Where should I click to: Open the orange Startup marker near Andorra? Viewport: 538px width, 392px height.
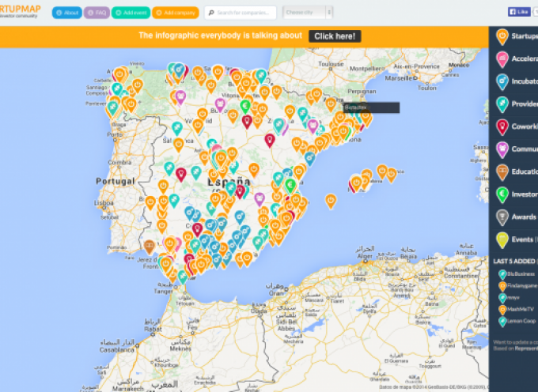point(331,104)
